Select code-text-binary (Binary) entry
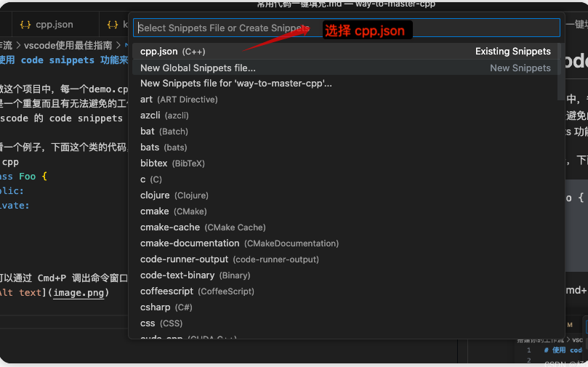Image resolution: width=588 pixels, height=367 pixels. (x=345, y=275)
